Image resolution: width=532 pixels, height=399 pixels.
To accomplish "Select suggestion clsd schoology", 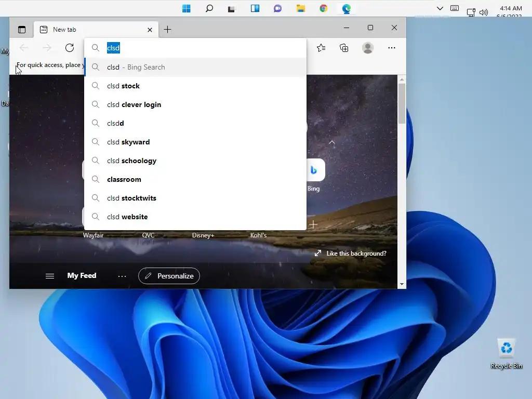I will click(x=195, y=161).
